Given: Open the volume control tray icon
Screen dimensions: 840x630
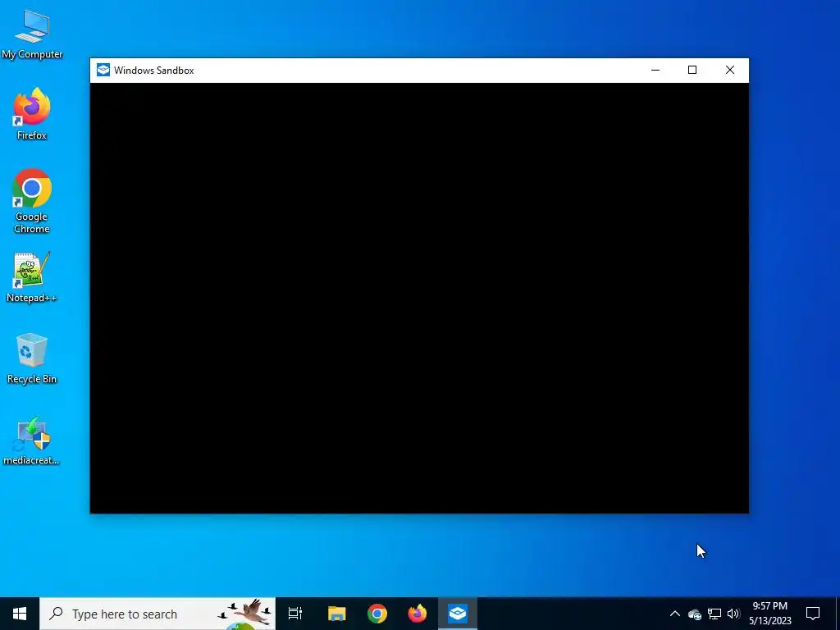Looking at the screenshot, I should tap(733, 614).
